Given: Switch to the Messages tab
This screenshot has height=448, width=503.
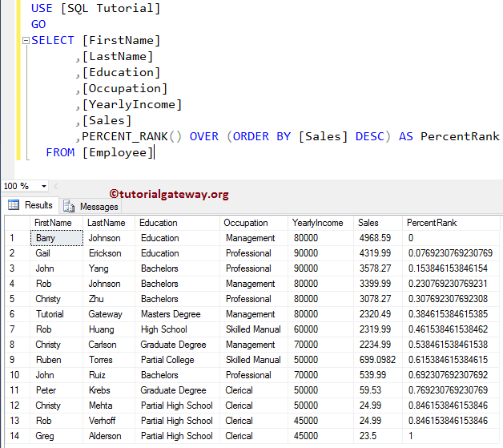Looking at the screenshot, I should pos(91,206).
